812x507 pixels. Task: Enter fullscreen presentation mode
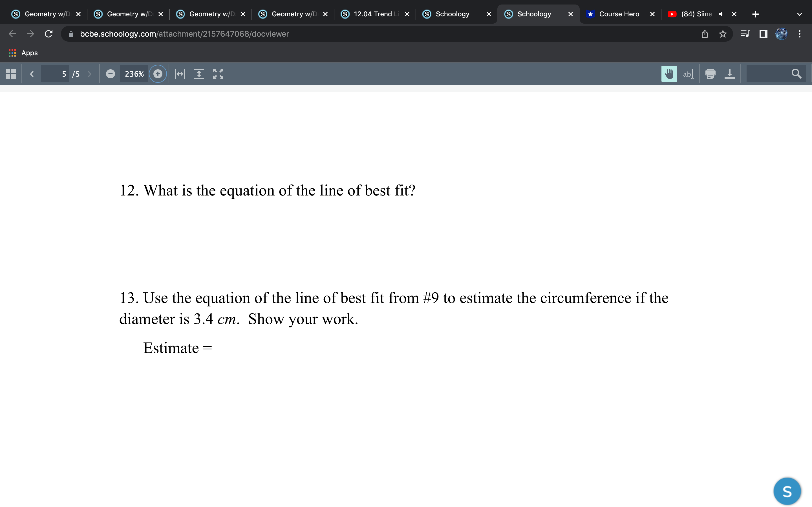[218, 74]
